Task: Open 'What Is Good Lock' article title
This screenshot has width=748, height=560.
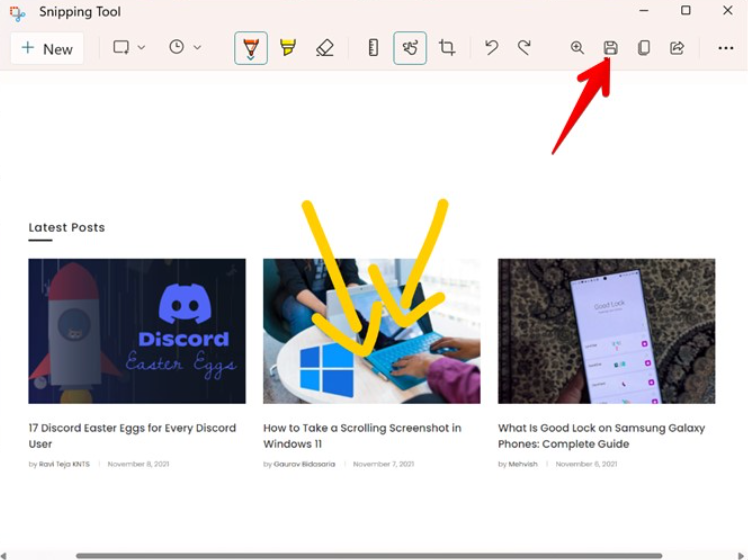Action: pos(601,436)
